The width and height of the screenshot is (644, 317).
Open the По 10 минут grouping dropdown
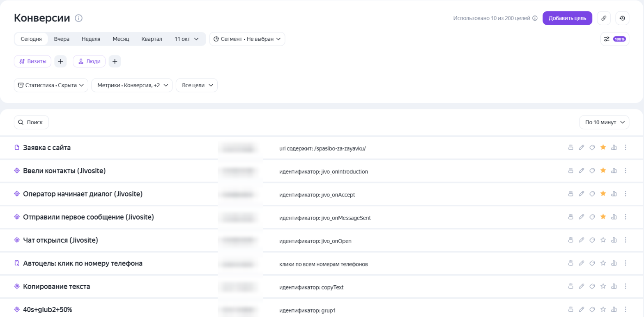pyautogui.click(x=604, y=122)
